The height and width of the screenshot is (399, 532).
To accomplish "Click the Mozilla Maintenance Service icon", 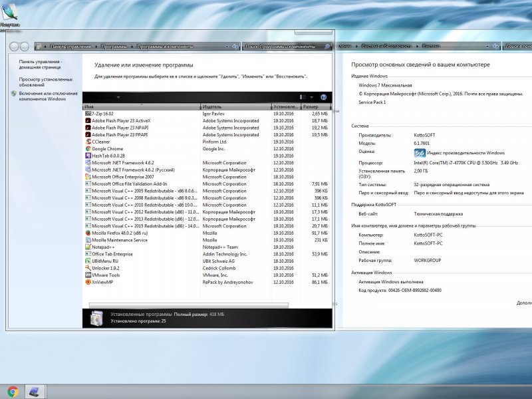I will coord(88,240).
